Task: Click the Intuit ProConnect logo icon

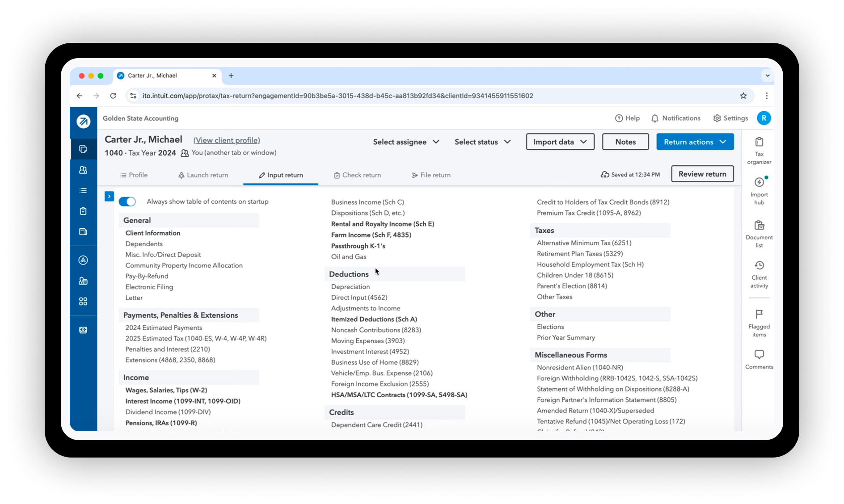Action: 83,121
